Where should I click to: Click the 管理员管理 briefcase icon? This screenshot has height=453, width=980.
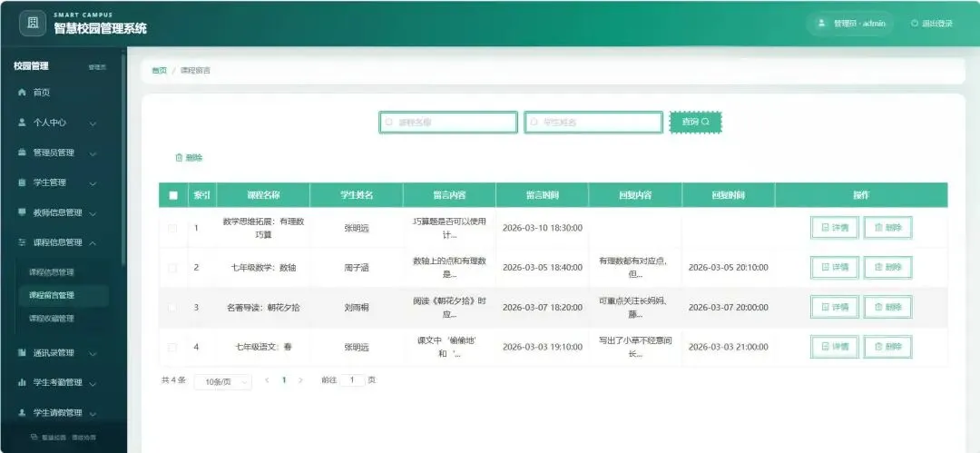[22, 153]
